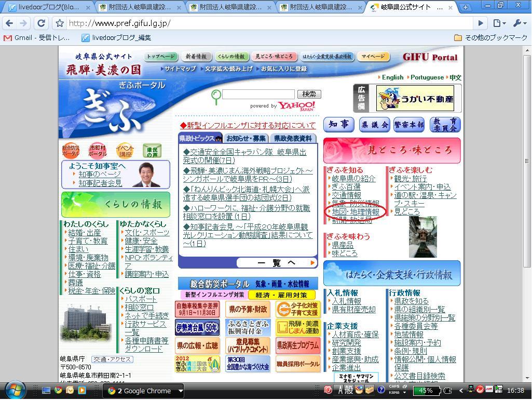Select the 県政トピックス tab
532x400 pixels.
(200, 138)
